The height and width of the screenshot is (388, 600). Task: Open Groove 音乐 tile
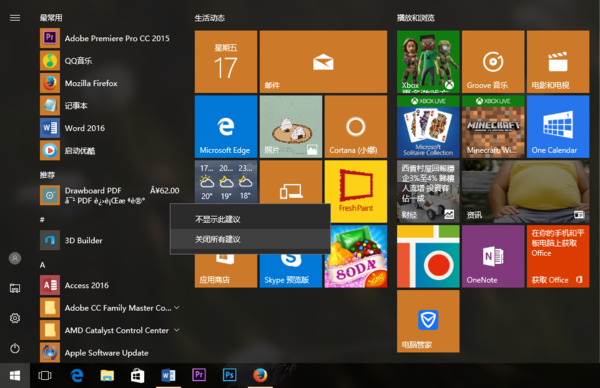493,62
